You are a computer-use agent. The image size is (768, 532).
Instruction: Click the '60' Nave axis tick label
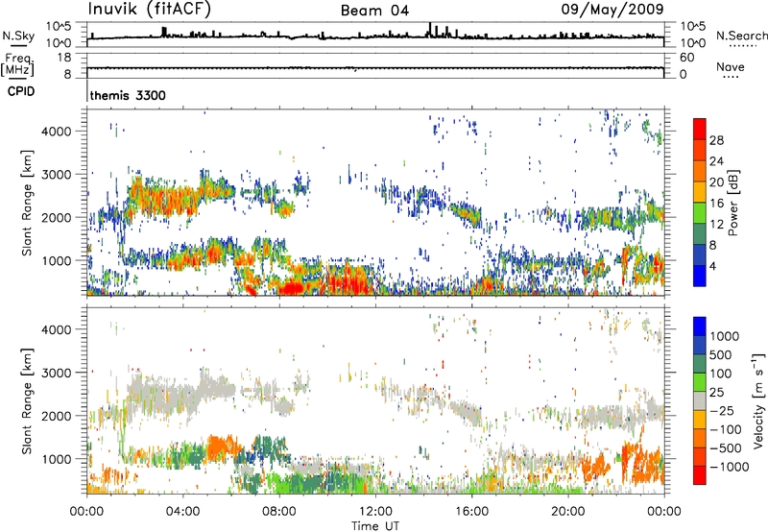point(686,58)
